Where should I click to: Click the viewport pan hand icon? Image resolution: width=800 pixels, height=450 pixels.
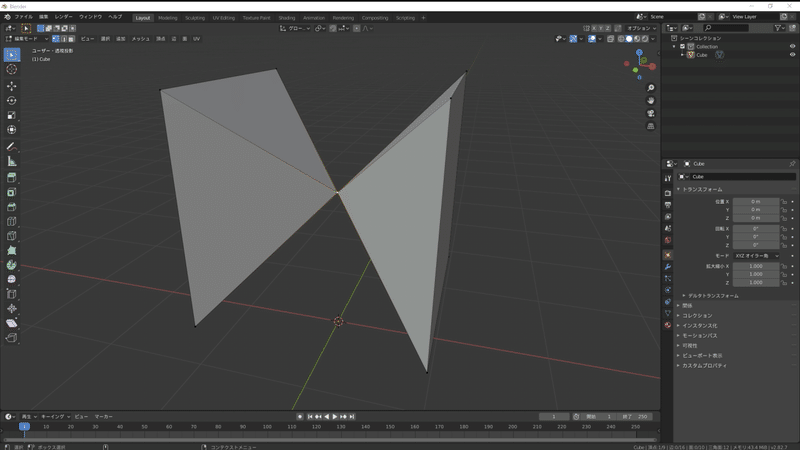click(x=651, y=101)
